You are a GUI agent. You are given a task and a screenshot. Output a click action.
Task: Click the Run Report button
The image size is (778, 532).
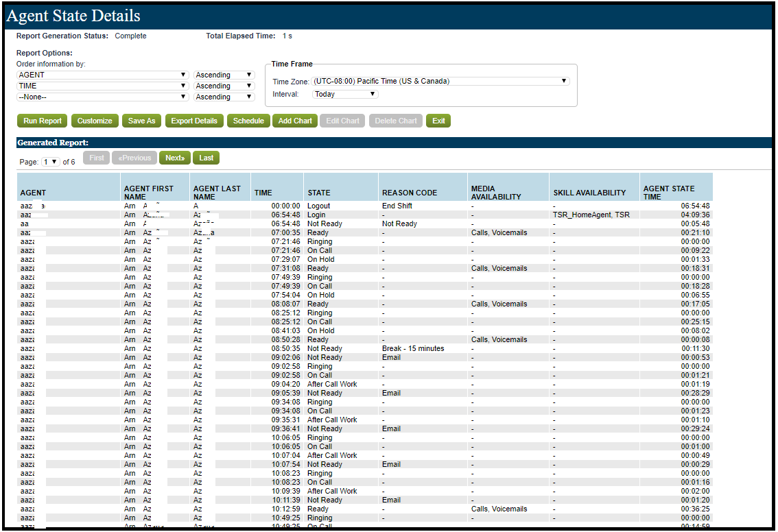(43, 121)
